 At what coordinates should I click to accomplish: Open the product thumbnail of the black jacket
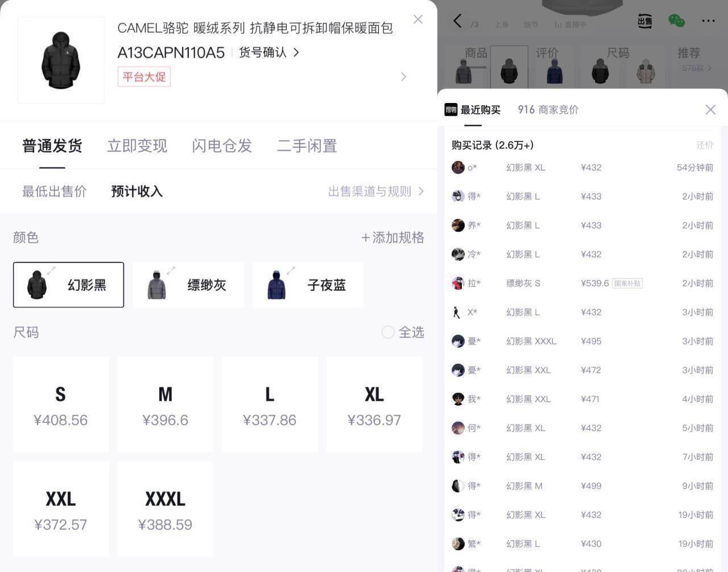pyautogui.click(x=61, y=60)
